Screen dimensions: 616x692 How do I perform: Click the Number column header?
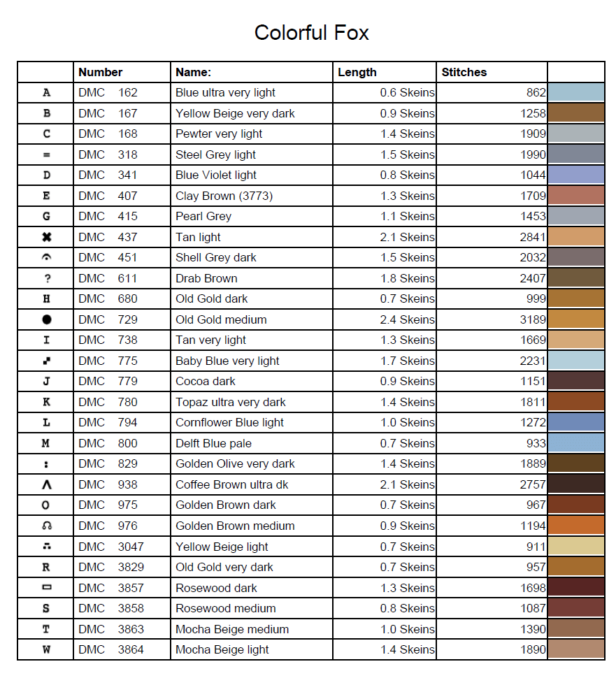[100, 72]
